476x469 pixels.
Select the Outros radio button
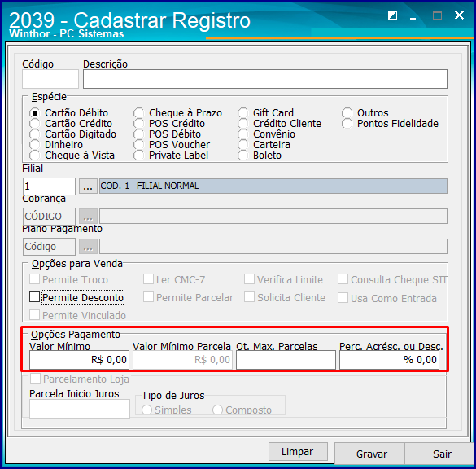pos(347,113)
